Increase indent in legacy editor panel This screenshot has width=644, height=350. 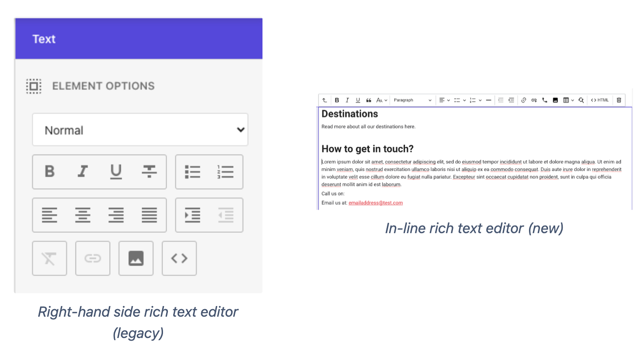click(193, 215)
